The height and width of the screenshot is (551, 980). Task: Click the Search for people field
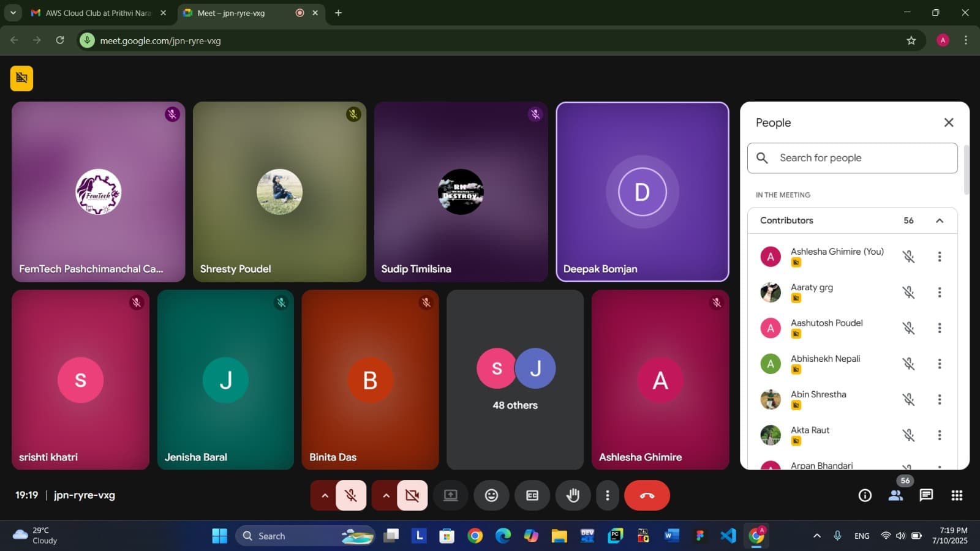(852, 158)
